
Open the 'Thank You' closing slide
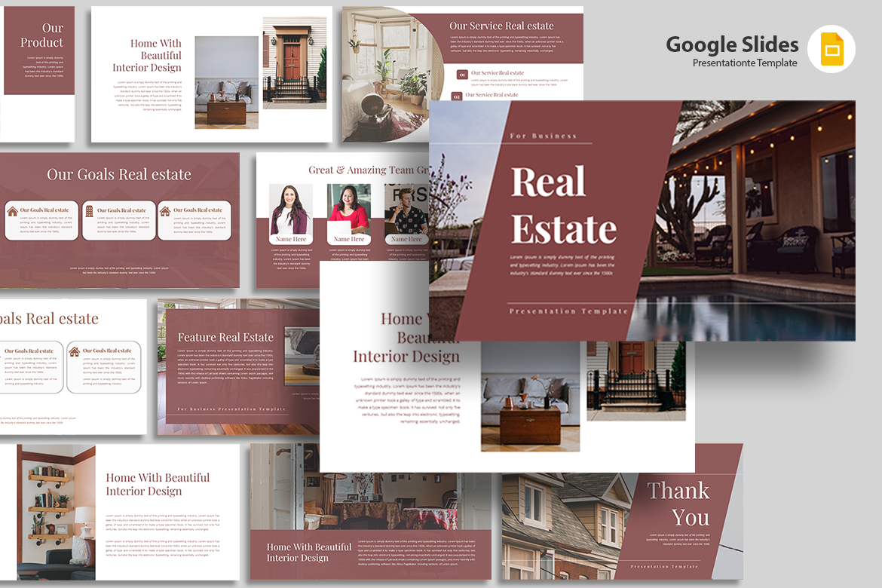(x=622, y=511)
